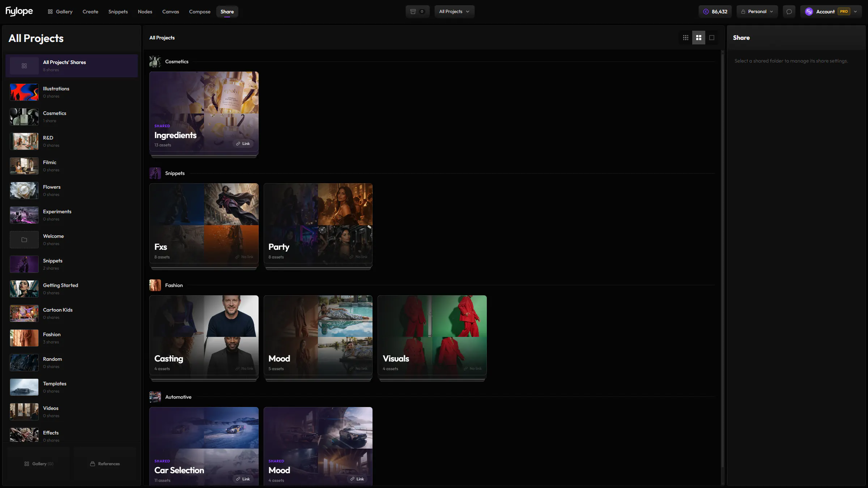Open the Ingredients shared folder card
The width and height of the screenshot is (868, 488).
pyautogui.click(x=204, y=114)
